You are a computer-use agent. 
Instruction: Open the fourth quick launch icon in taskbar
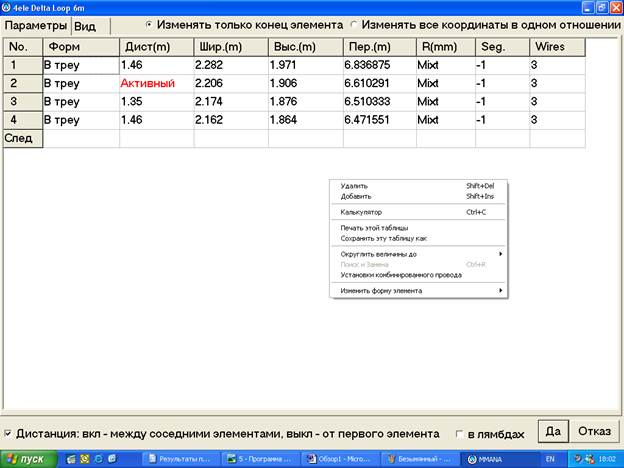(x=112, y=459)
